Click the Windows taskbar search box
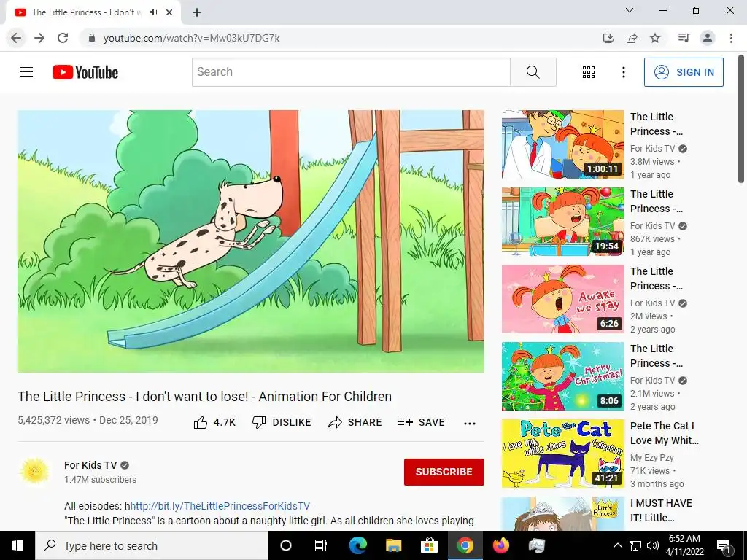The width and height of the screenshot is (747, 560). click(x=152, y=545)
